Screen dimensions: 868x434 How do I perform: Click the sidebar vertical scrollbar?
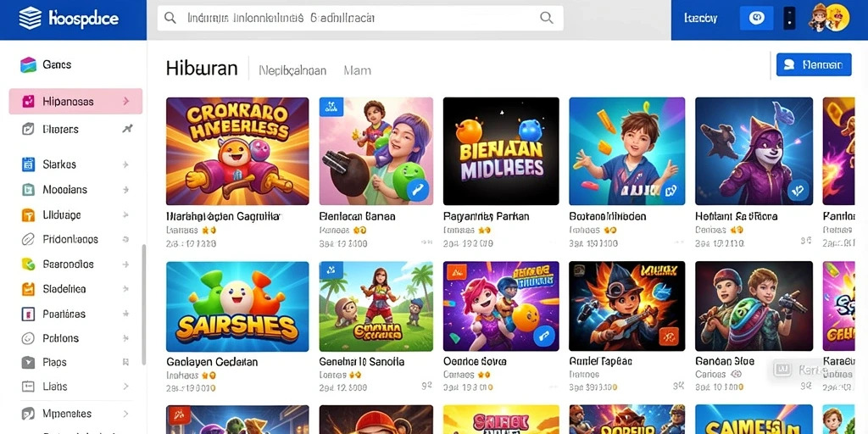tap(144, 304)
